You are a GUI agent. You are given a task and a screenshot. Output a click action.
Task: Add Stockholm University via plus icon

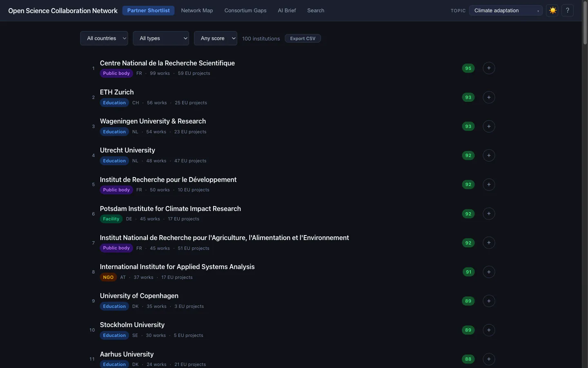pos(489,330)
